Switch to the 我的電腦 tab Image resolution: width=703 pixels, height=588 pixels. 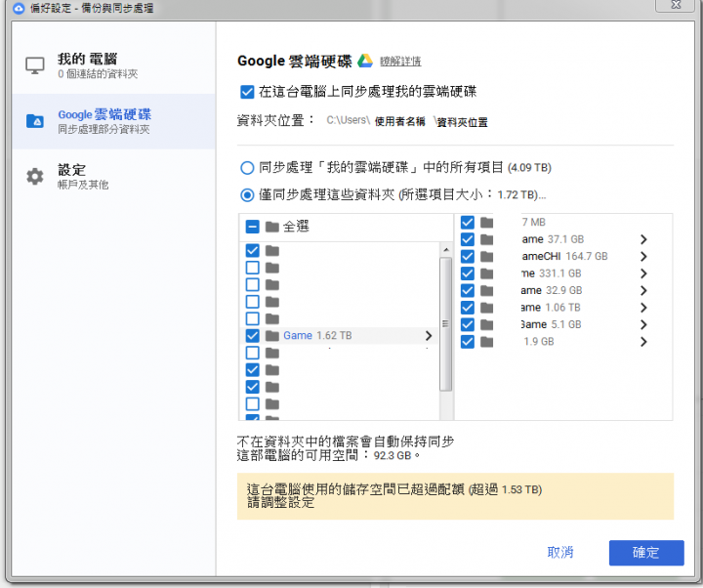tap(114, 66)
